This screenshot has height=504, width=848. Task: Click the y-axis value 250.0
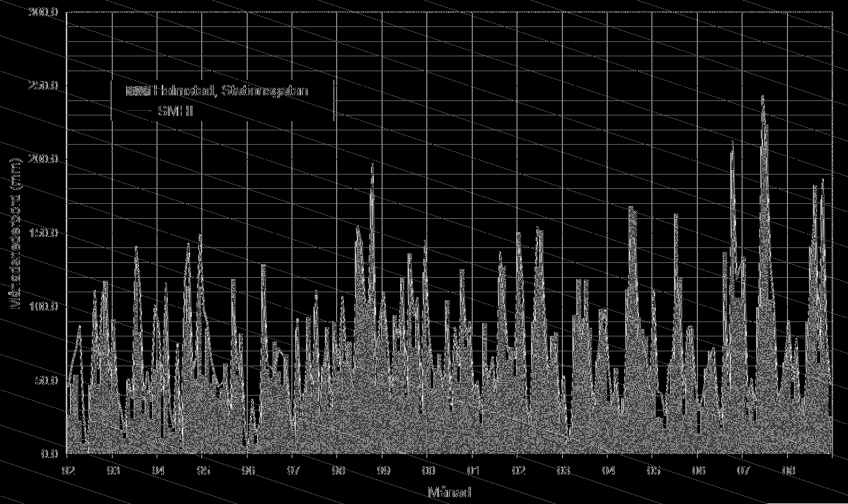coord(44,86)
